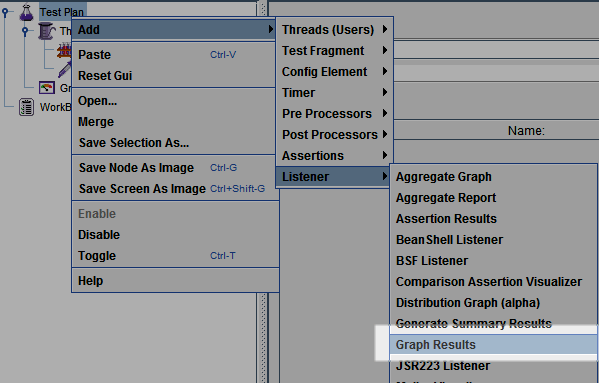599x383 pixels.
Task: Click the pipette sampler icon in tree
Action: point(65,69)
